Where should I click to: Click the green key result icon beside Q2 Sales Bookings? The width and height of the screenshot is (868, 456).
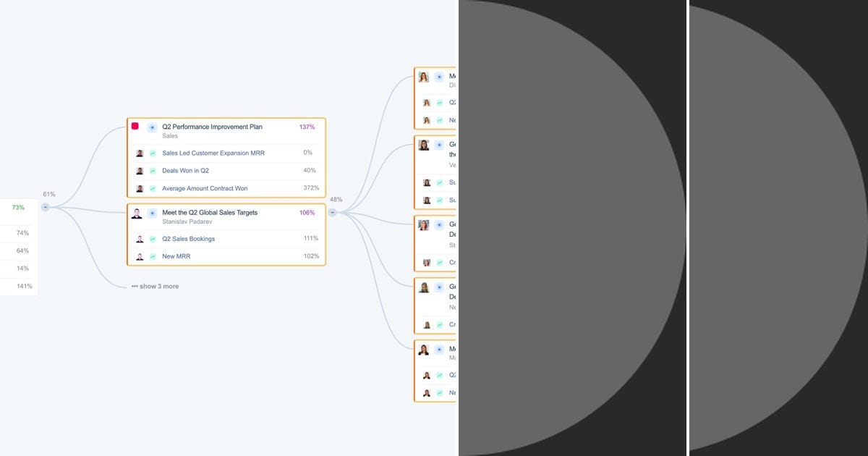[x=153, y=238]
